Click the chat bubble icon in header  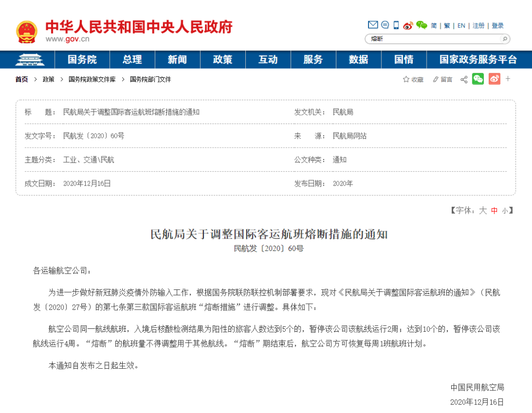[385, 25]
